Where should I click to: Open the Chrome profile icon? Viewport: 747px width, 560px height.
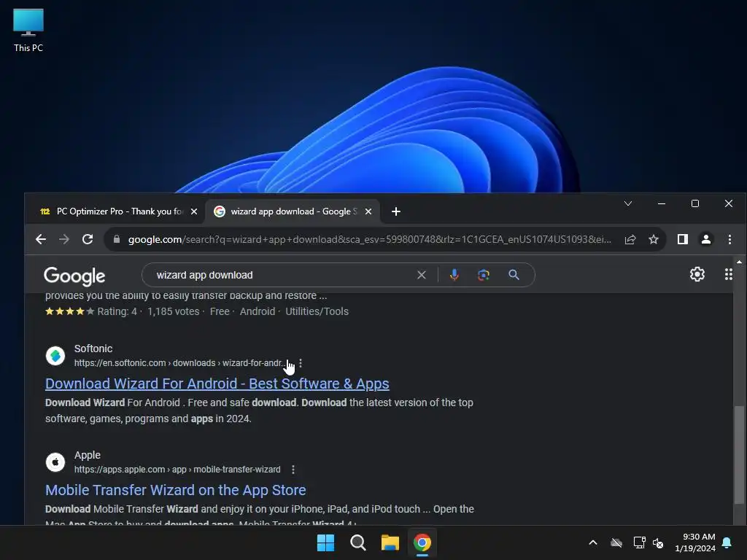coord(706,239)
